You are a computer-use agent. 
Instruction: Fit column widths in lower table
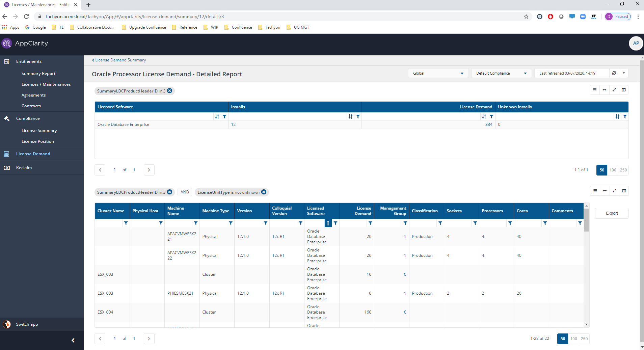[605, 191]
